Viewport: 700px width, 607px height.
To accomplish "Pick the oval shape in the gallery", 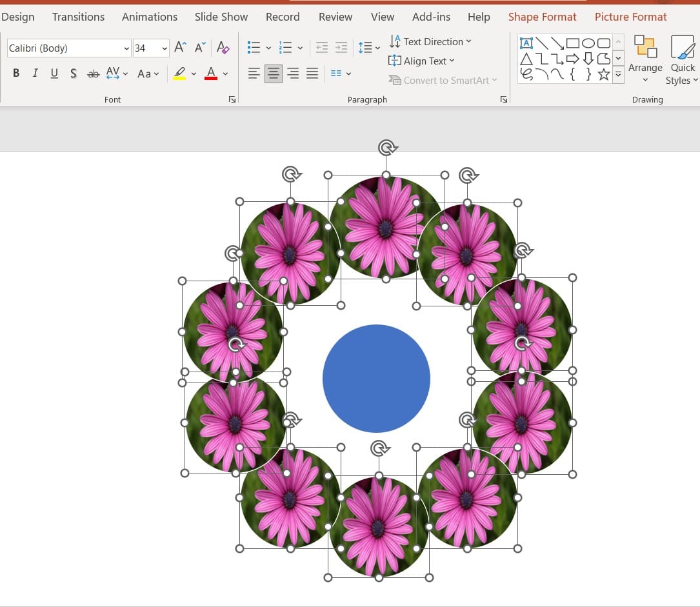I will coord(588,43).
